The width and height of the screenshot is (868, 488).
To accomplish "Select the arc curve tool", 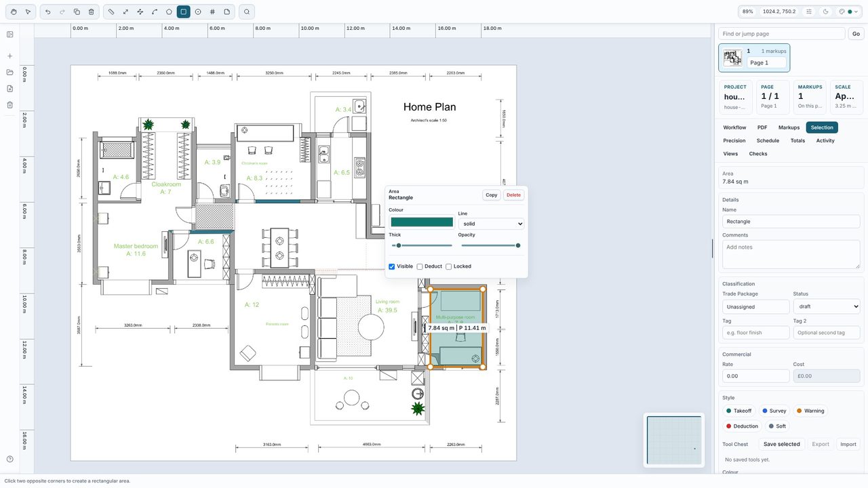I will [x=155, y=12].
